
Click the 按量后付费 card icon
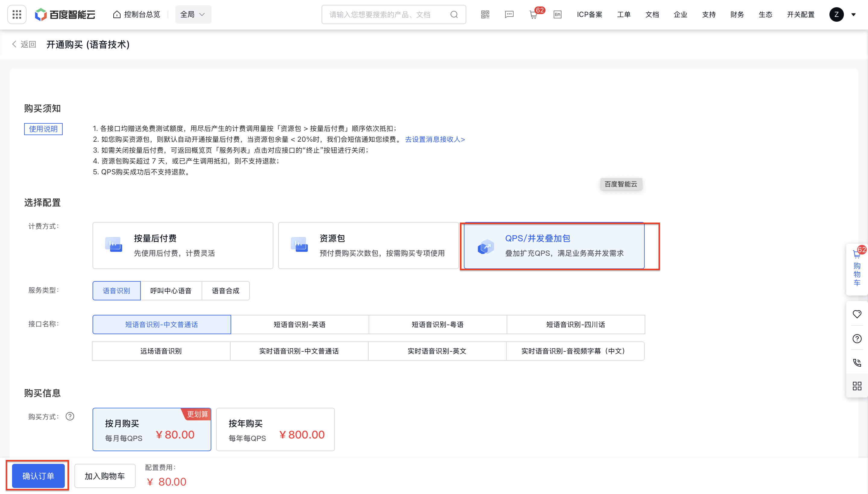pos(114,244)
